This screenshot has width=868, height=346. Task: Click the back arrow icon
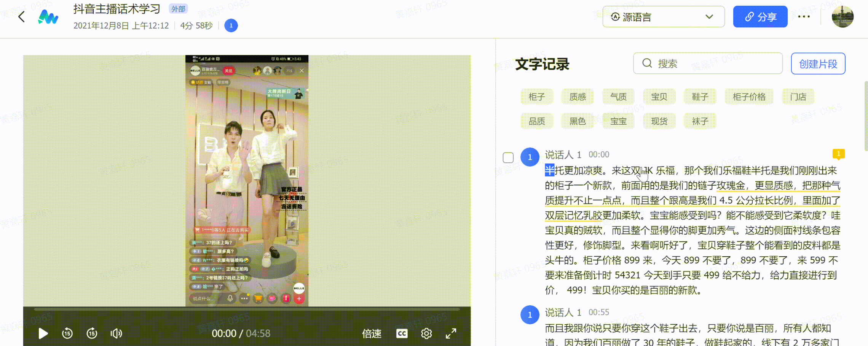(22, 17)
